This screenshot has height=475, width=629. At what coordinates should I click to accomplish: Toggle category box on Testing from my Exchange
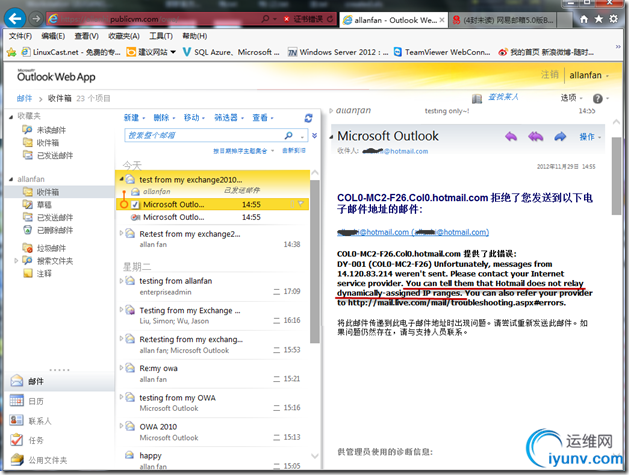pyautogui.click(x=276, y=321)
